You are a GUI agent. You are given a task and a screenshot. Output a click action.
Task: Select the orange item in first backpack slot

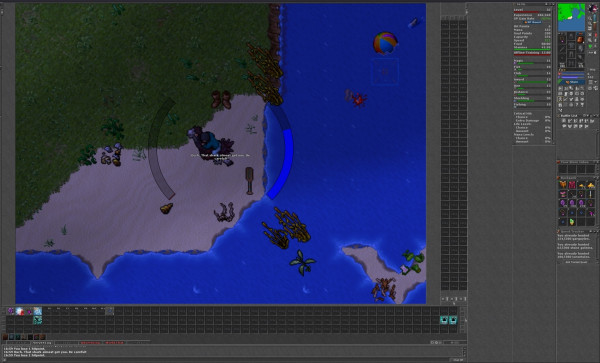(x=563, y=185)
